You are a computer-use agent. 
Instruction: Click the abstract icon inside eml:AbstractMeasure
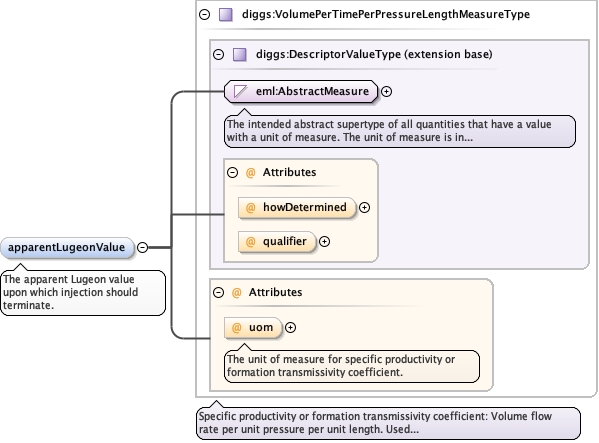240,91
